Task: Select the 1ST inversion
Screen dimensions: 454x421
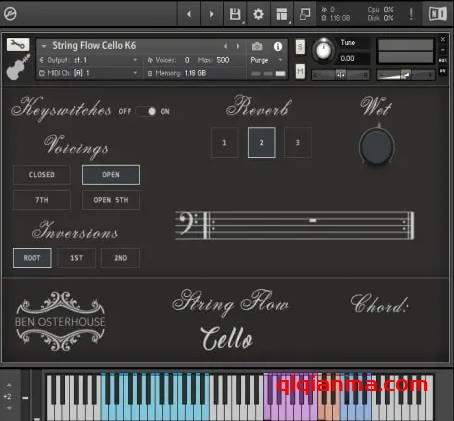Action: coord(76,258)
